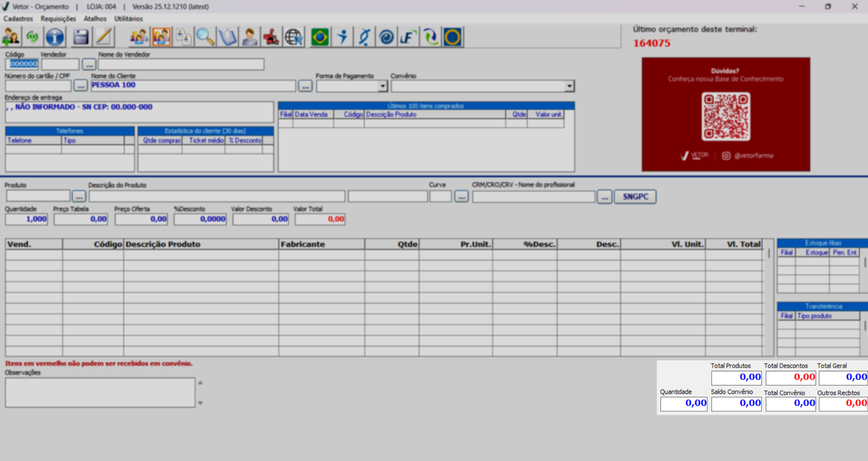This screenshot has height=461, width=868.
Task: Click the green refresh signal icon
Action: pos(33,37)
